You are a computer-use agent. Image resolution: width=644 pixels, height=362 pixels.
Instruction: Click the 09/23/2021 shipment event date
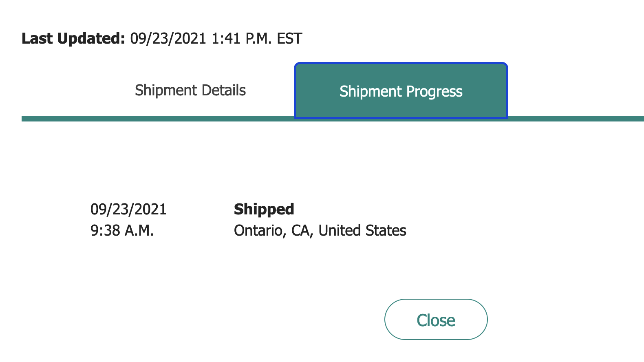point(128,209)
